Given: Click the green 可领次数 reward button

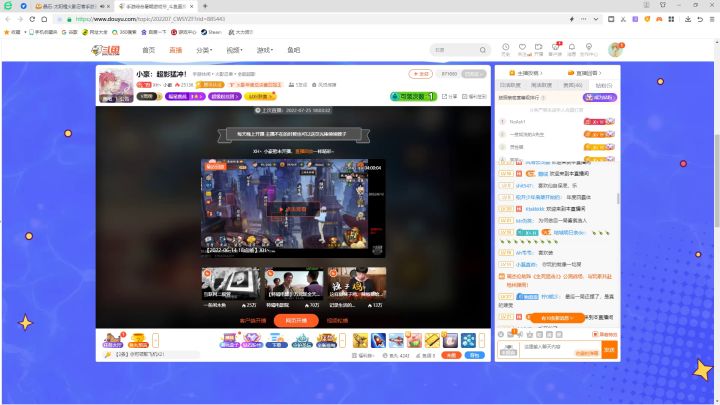Looking at the screenshot, I should tap(413, 96).
